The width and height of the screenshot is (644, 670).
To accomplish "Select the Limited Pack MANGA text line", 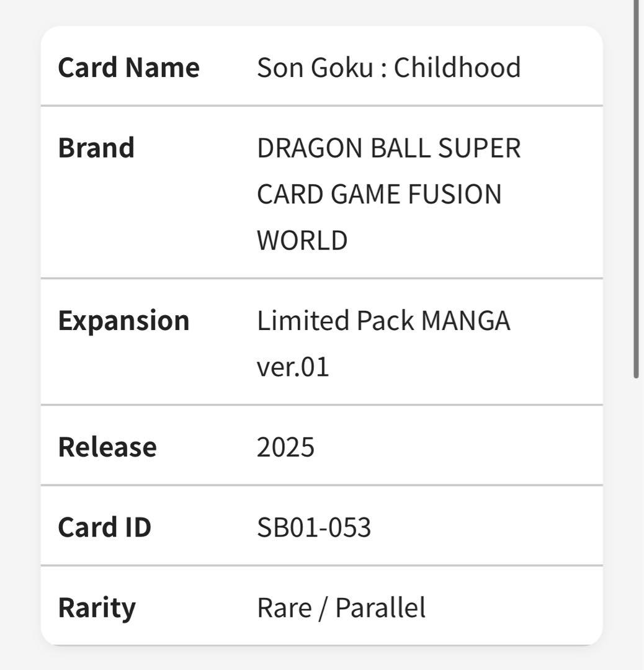I will [383, 321].
